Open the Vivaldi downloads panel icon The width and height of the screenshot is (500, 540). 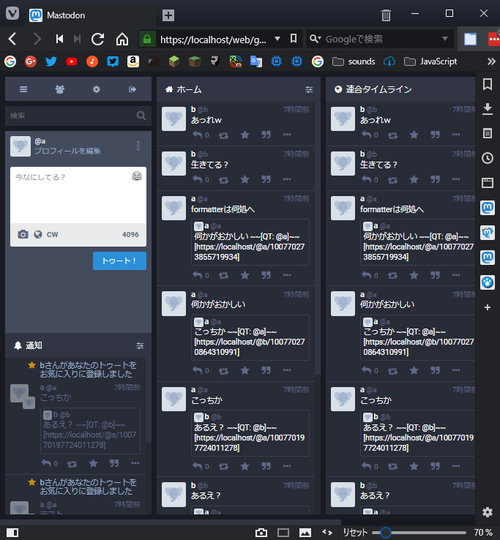(487, 109)
